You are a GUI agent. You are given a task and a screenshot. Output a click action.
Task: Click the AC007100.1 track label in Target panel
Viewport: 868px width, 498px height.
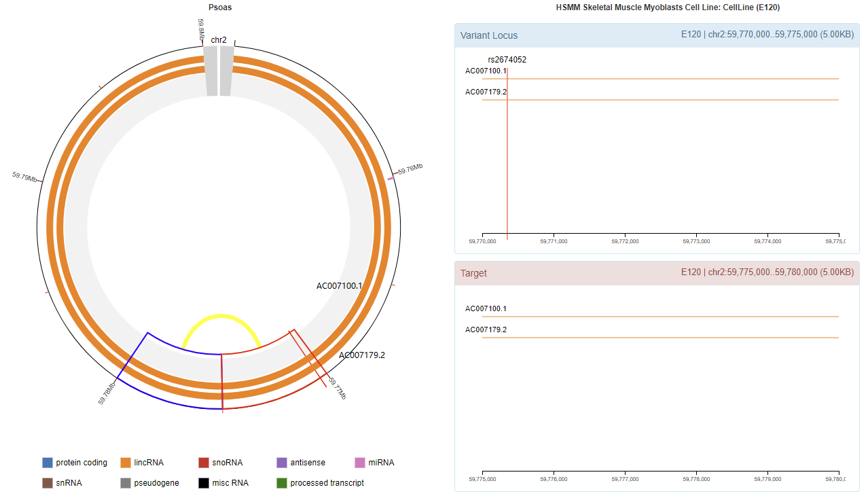(486, 308)
